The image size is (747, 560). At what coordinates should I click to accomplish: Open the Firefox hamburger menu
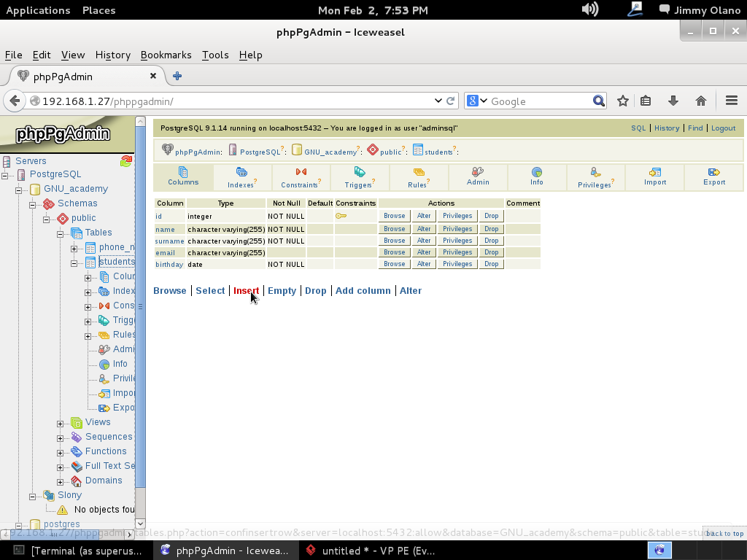click(732, 101)
